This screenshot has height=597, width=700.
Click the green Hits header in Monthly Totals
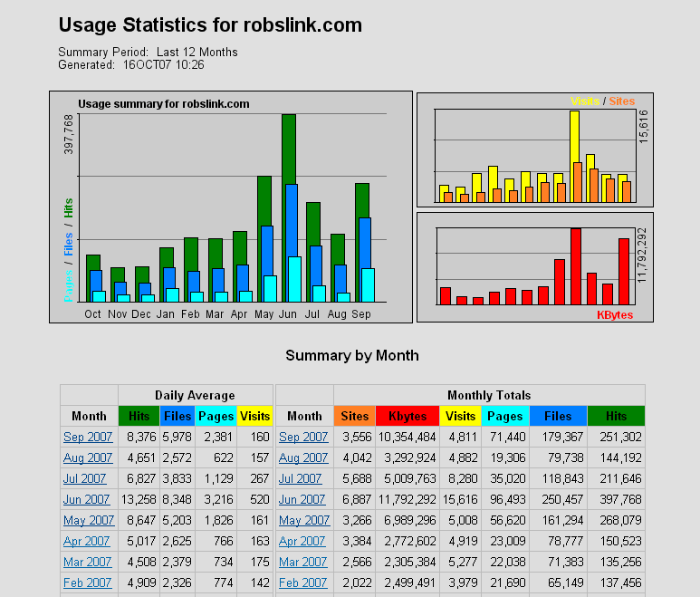[x=616, y=416]
